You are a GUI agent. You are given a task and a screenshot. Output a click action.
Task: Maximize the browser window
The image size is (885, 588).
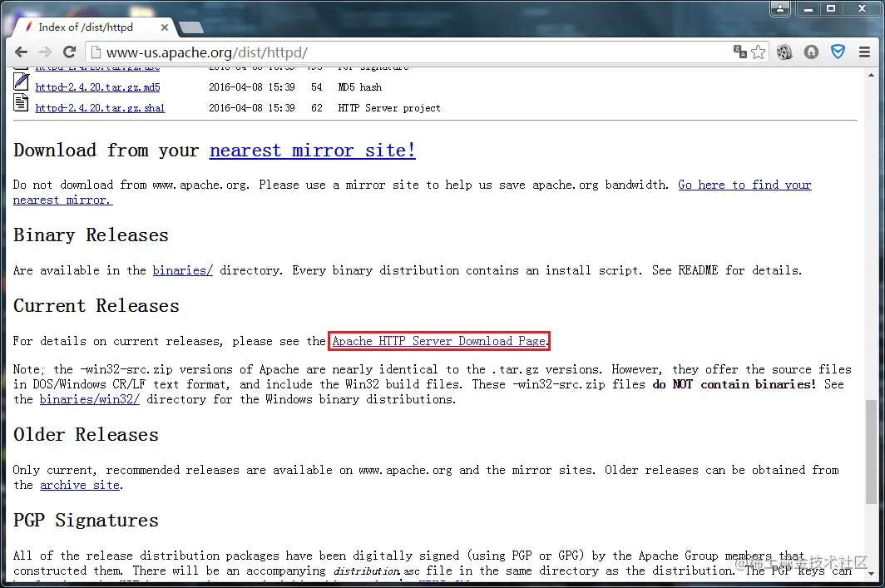[x=831, y=8]
